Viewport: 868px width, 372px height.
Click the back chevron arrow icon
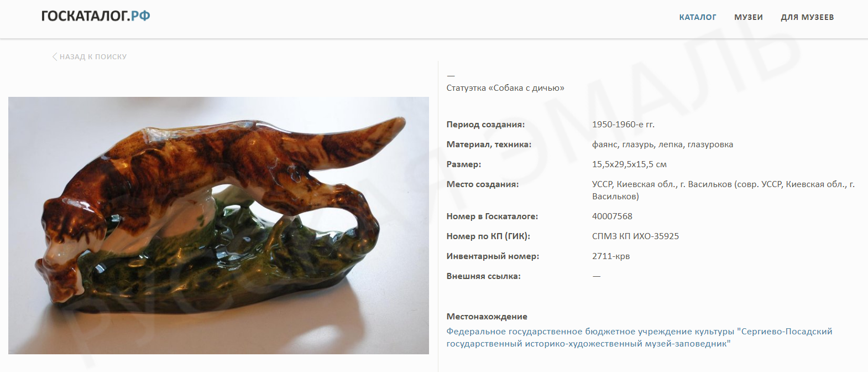click(x=55, y=56)
